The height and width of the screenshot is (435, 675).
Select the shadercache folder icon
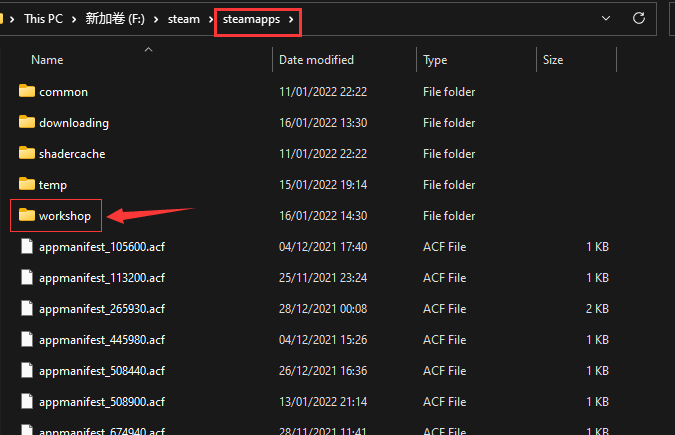click(27, 153)
